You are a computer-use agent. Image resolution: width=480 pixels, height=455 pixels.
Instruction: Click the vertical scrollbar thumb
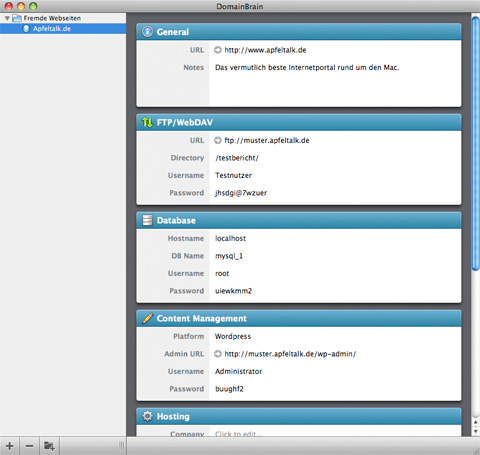(x=476, y=143)
